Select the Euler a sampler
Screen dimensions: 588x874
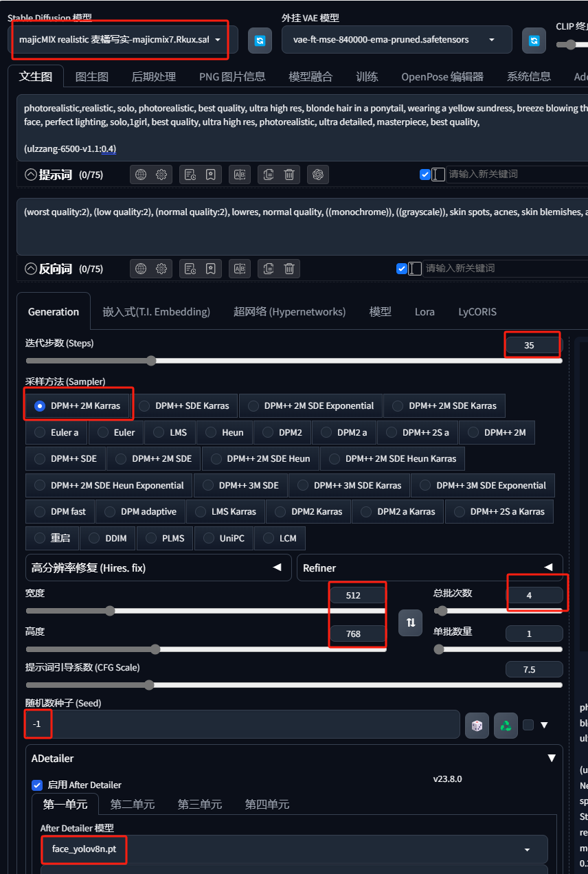pyautogui.click(x=58, y=432)
